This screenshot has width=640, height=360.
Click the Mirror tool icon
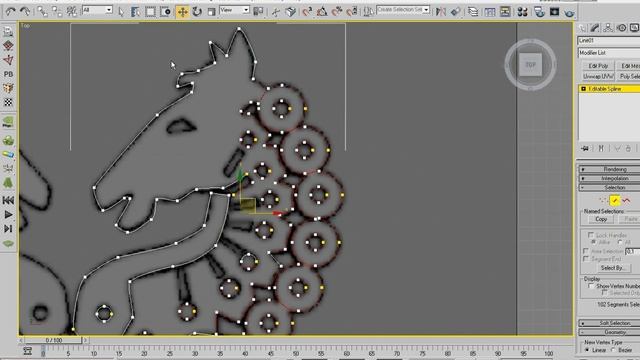point(441,12)
